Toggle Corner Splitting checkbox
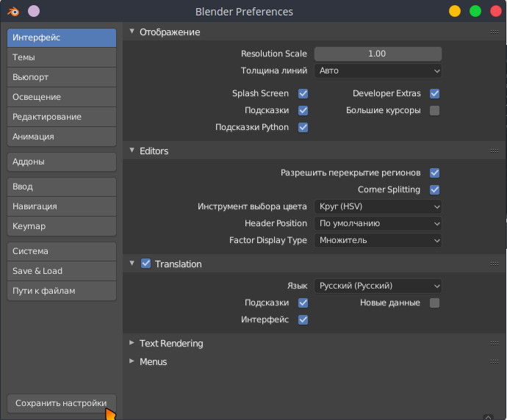The height and width of the screenshot is (420, 507). (434, 189)
